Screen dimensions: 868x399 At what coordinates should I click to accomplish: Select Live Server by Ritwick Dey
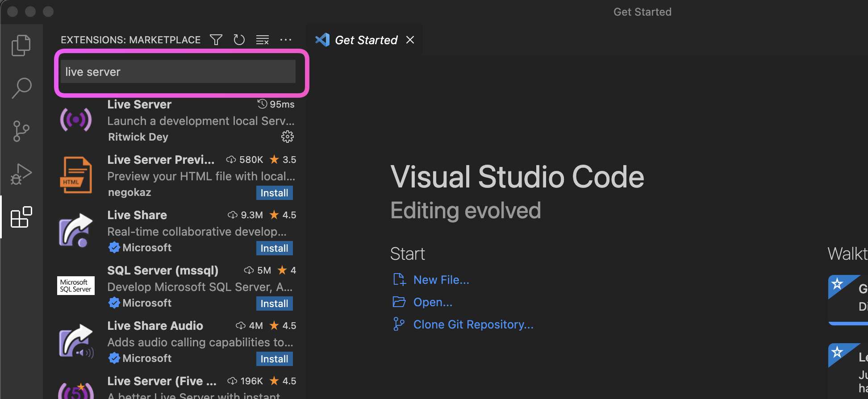click(x=179, y=121)
